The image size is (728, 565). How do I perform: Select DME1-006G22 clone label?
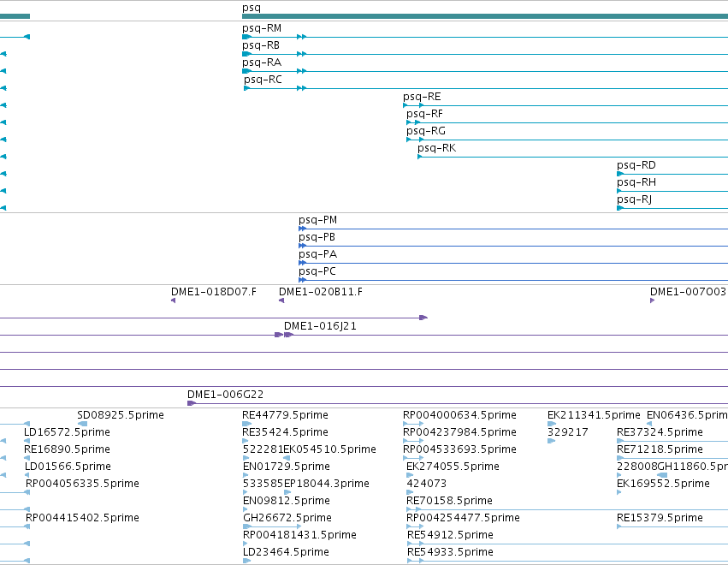click(225, 395)
